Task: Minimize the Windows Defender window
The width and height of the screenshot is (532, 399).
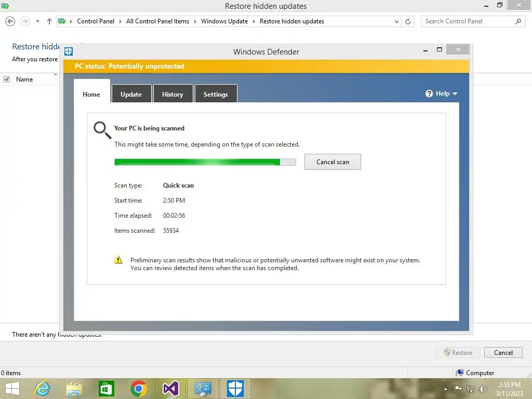Action: pyautogui.click(x=425, y=50)
